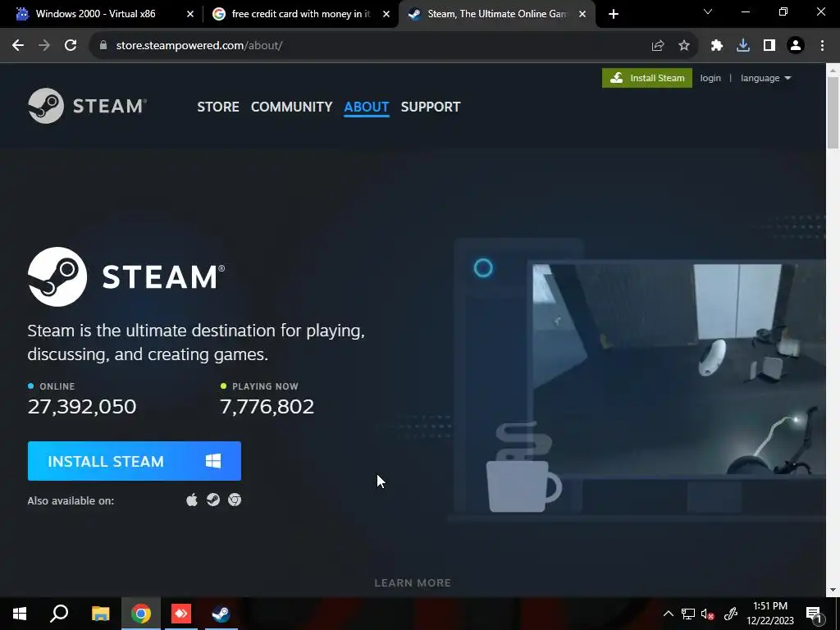View site security lock icon
The image size is (840, 630).
coord(103,46)
